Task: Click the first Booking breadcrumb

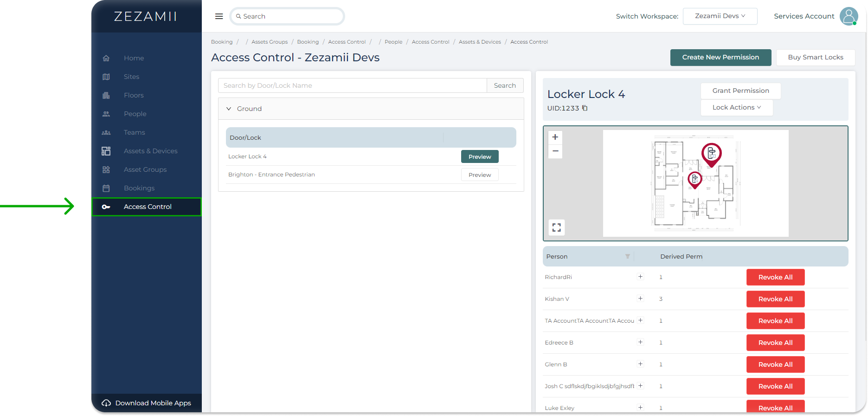Action: (222, 42)
